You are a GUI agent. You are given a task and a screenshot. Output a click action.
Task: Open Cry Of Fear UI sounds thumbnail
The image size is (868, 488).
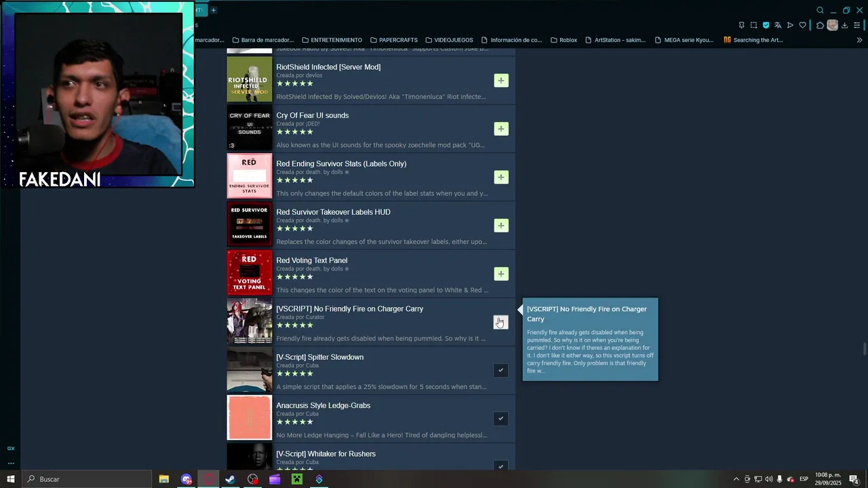pos(250,127)
